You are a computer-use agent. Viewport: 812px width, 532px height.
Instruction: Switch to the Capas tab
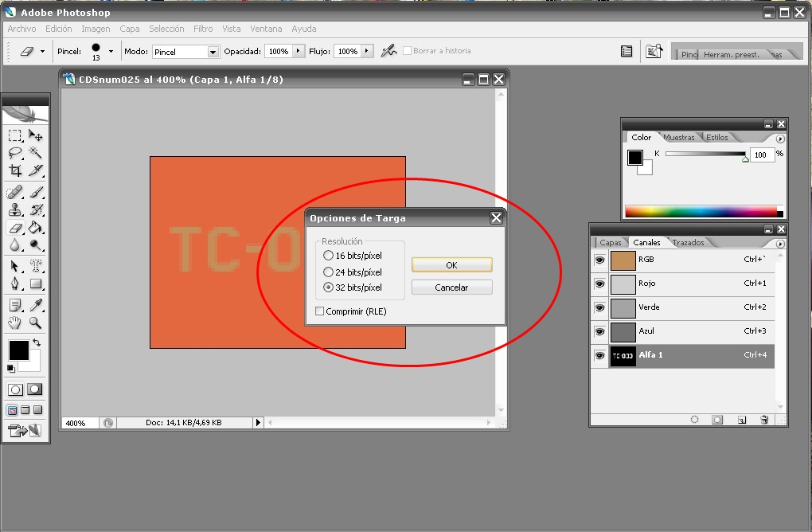(611, 242)
